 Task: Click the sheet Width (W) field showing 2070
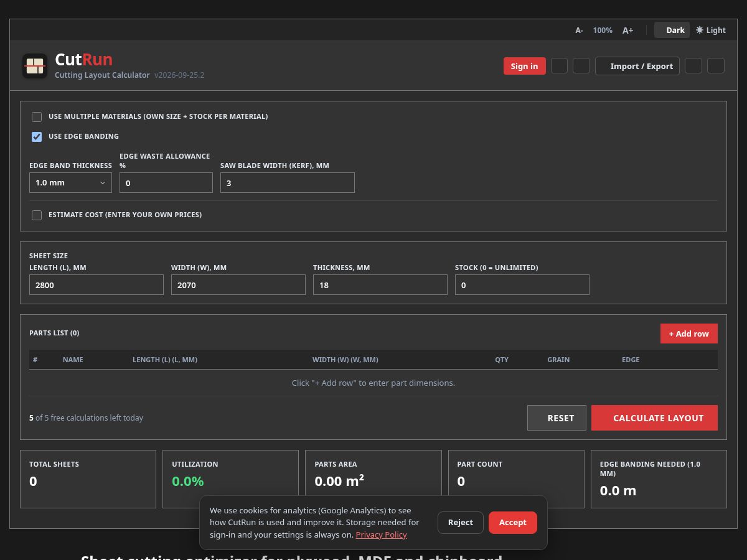(238, 284)
